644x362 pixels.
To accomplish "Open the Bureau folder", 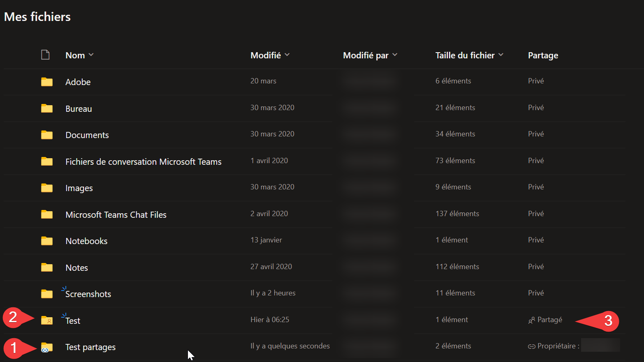I will (x=79, y=109).
